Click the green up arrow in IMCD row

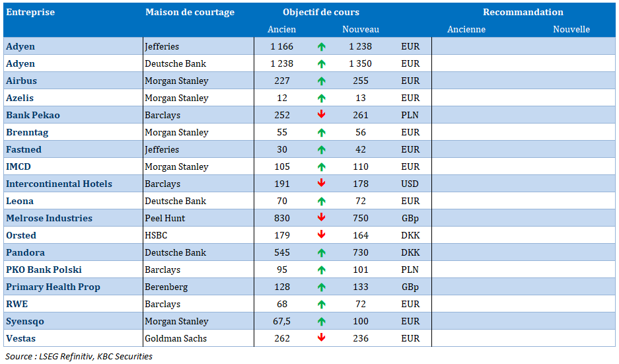click(321, 167)
